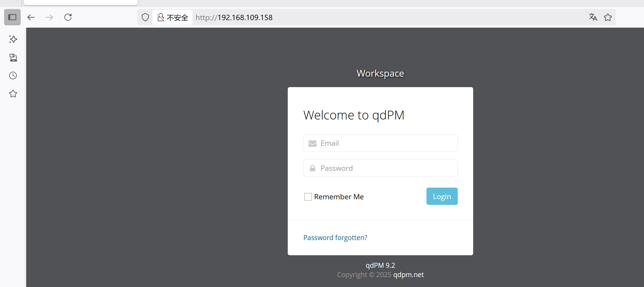Toggle the browser sidebar panel button

(x=12, y=17)
